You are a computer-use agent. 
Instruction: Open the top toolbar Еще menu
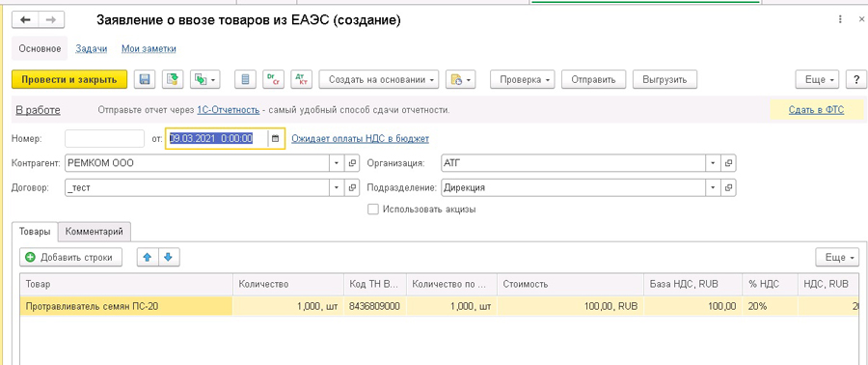(x=818, y=79)
